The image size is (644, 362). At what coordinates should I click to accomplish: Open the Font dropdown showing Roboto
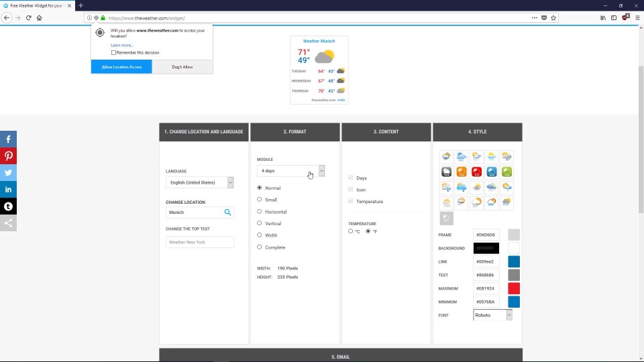pyautogui.click(x=492, y=315)
